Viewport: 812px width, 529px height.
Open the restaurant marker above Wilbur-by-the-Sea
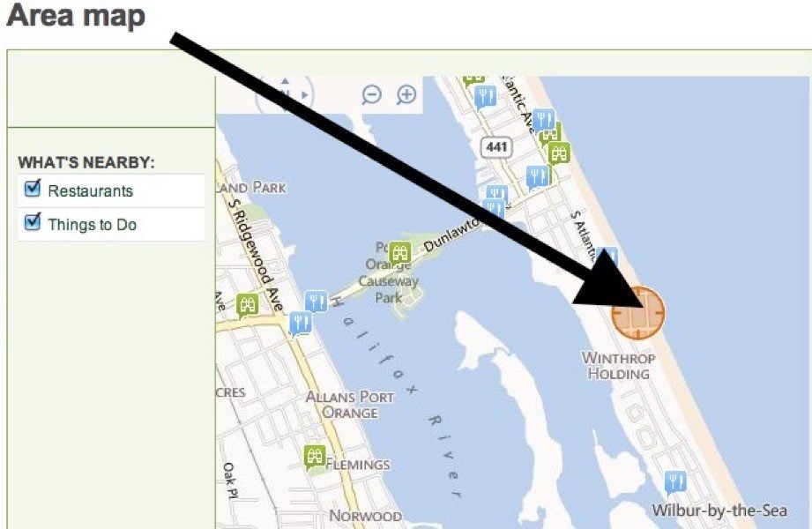(675, 482)
